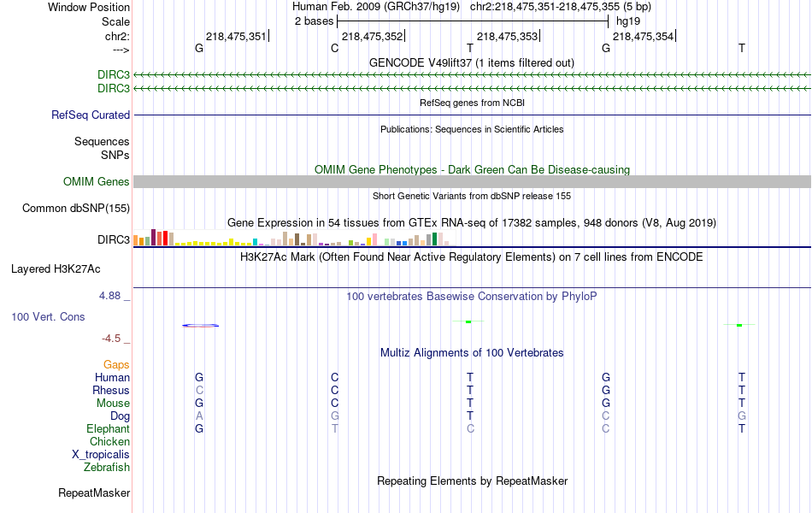The width and height of the screenshot is (812, 513).
Task: Click the Layered H3K27Ac track label
Action: [56, 269]
